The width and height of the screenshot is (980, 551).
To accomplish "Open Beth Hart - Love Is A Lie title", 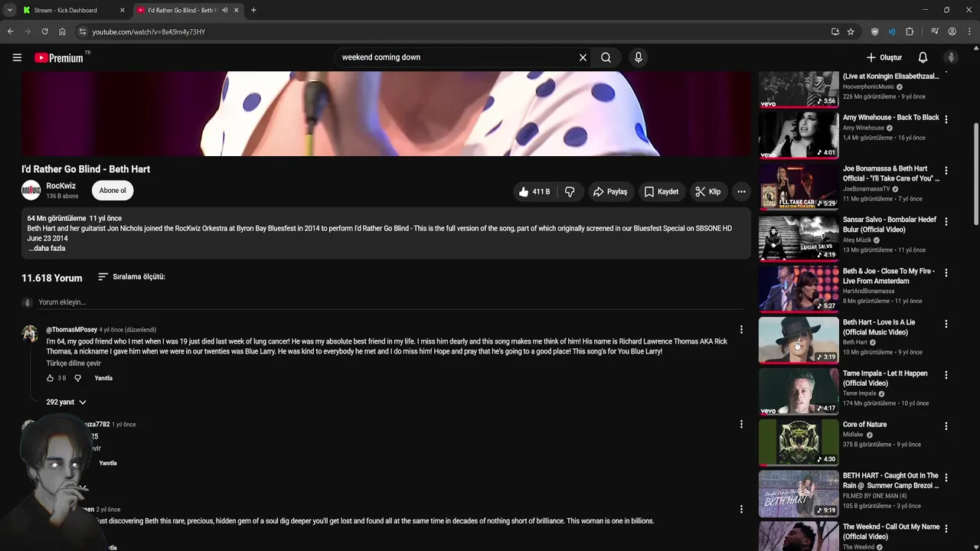I will [x=879, y=328].
